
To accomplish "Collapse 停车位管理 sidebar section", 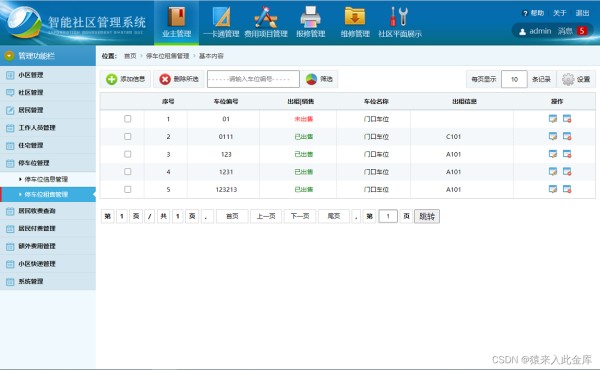I will coord(48,163).
